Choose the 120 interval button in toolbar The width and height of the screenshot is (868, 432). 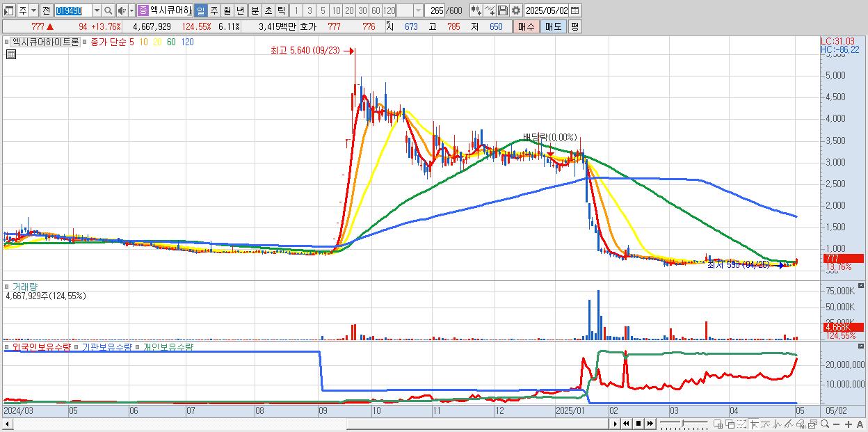tap(389, 10)
